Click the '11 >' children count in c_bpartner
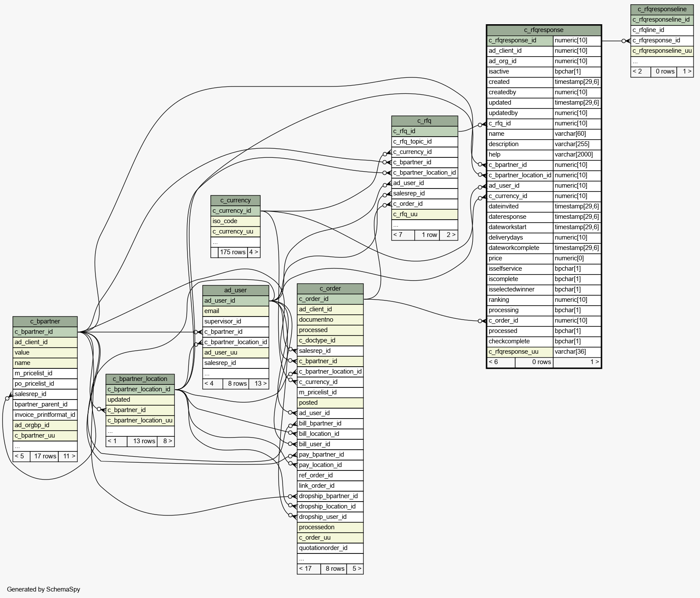The image size is (700, 598). (x=68, y=457)
